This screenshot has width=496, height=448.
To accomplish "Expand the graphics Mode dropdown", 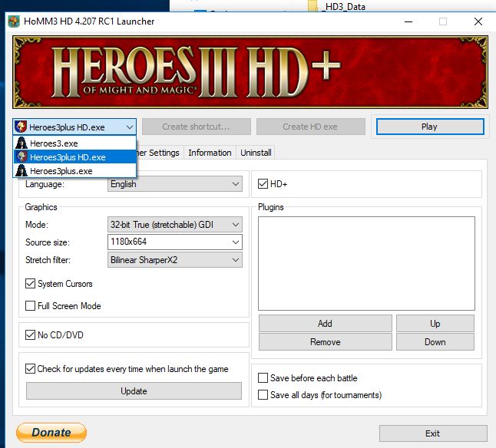I will click(175, 225).
